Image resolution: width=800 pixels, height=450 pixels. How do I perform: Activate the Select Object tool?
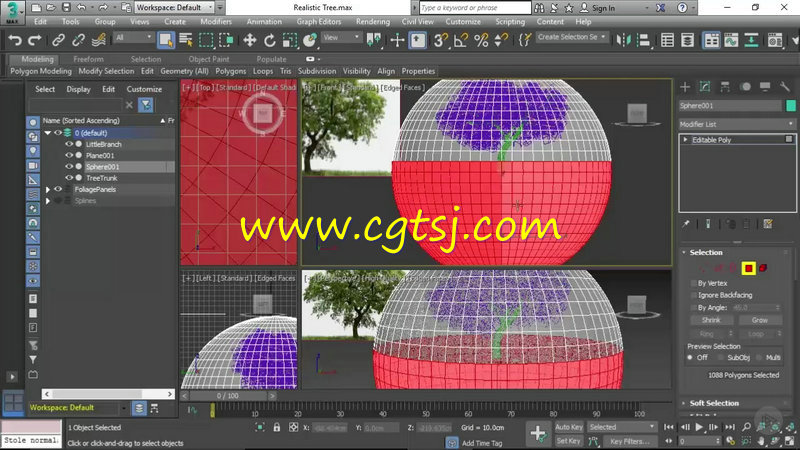click(166, 40)
